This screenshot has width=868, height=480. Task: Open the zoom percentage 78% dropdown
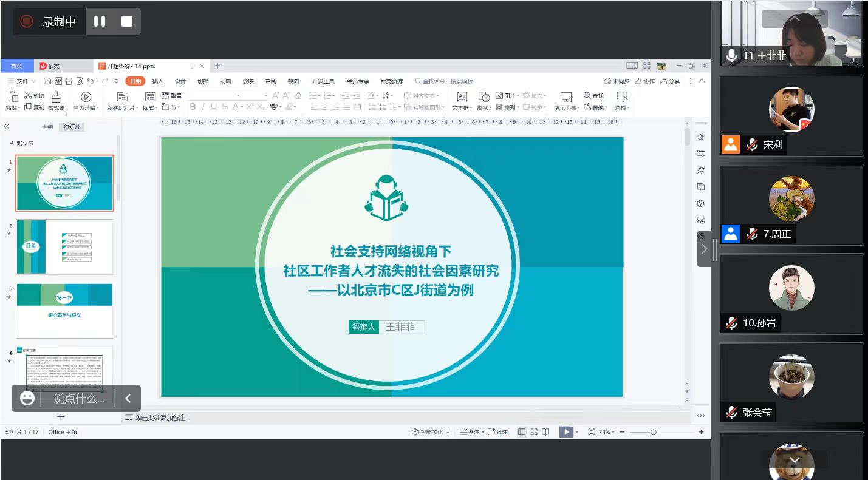(608, 432)
